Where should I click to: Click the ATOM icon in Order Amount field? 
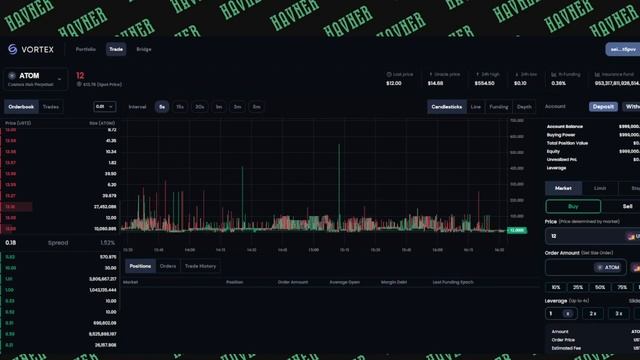(x=600, y=267)
